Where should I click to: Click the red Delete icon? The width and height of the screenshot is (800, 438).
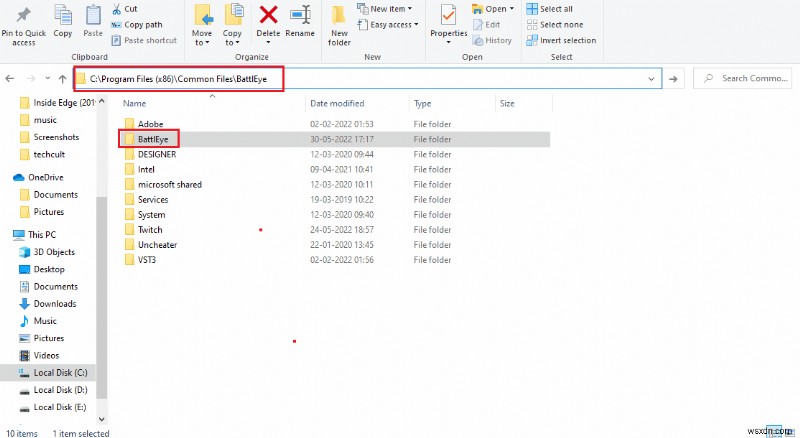268,15
